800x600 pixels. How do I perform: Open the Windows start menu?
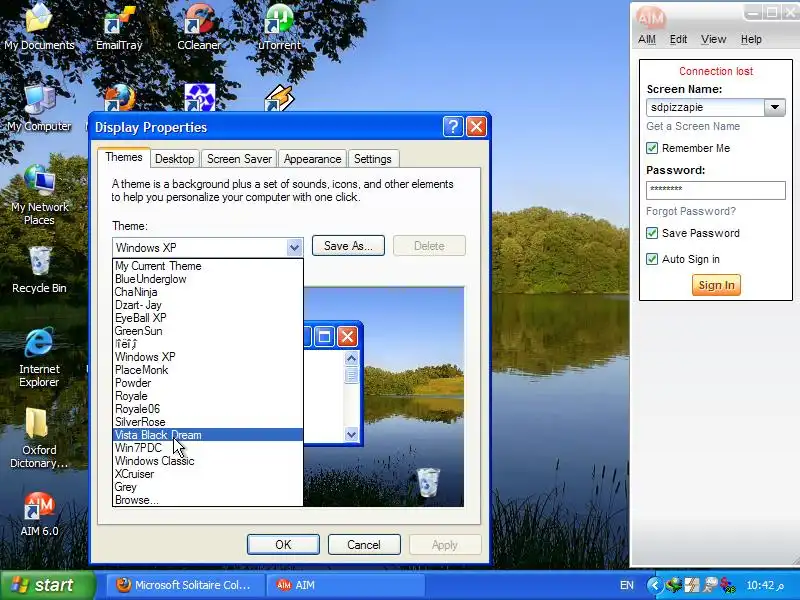point(47,585)
